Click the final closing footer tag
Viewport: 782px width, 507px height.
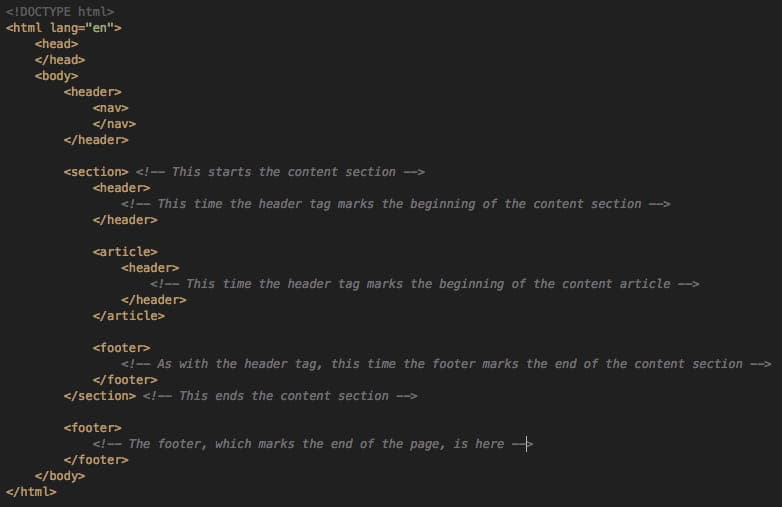(96, 460)
